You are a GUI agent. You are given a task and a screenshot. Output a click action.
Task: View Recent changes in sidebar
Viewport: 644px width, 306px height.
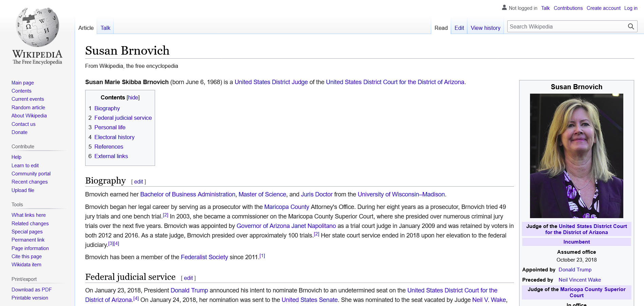coord(30,182)
